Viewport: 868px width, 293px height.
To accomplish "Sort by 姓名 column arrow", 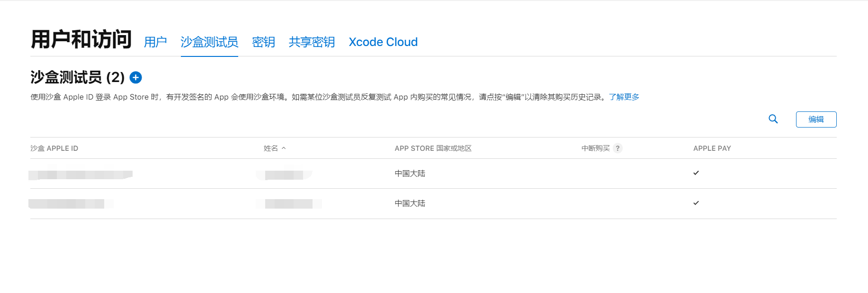I will [x=284, y=148].
